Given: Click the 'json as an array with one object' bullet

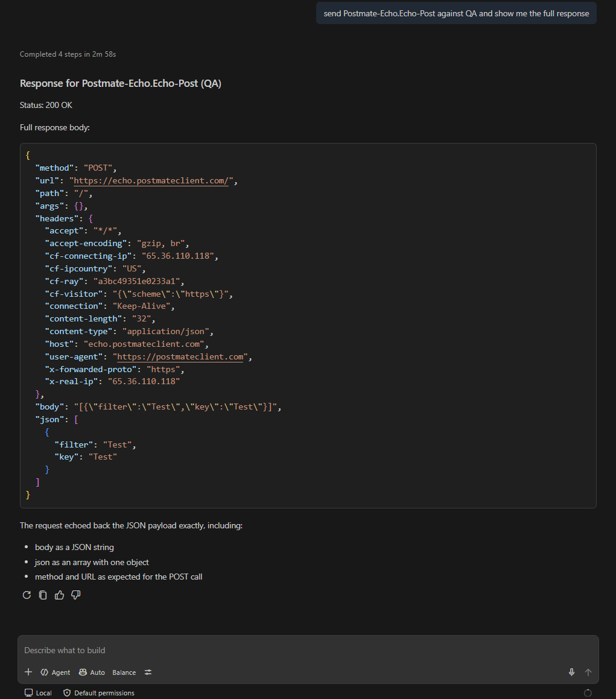Looking at the screenshot, I should click(x=92, y=563).
